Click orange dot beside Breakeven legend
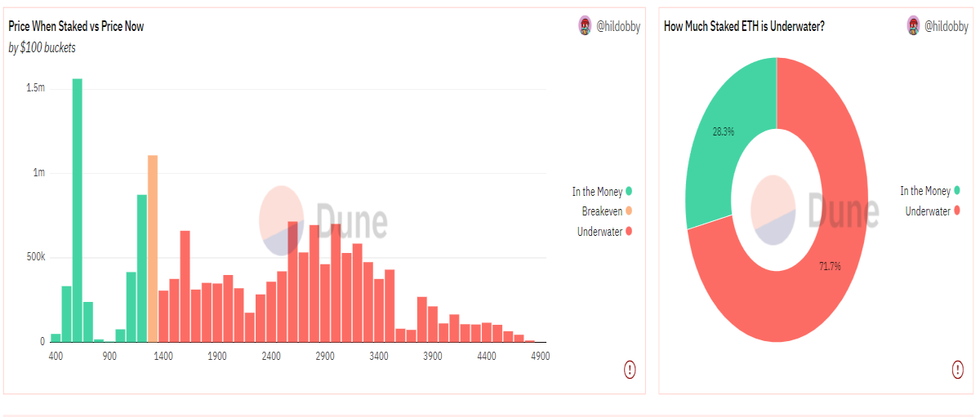The width and height of the screenshot is (980, 417). [629, 211]
